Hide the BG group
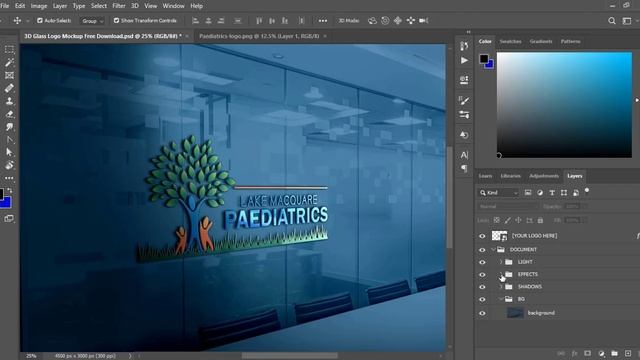This screenshot has width=640, height=360. coord(482,299)
